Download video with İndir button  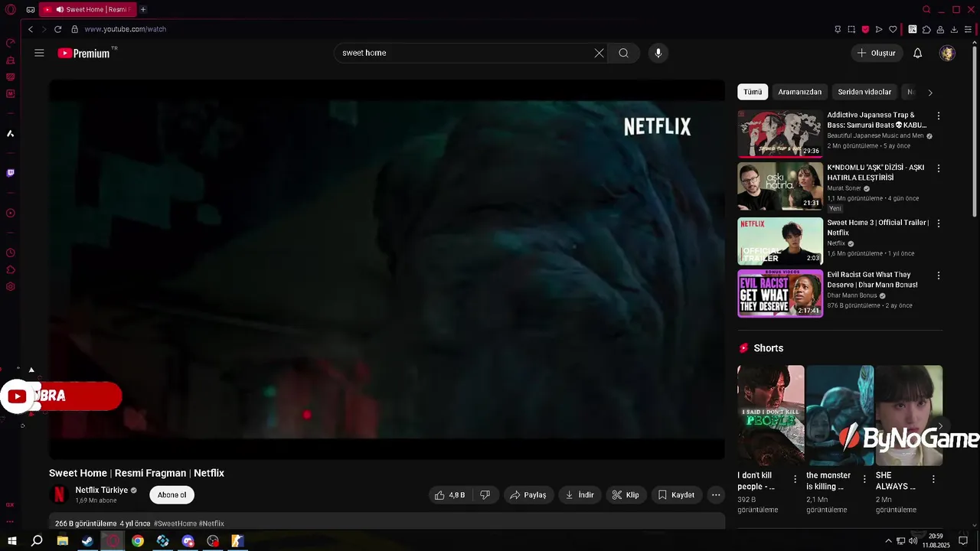point(580,495)
